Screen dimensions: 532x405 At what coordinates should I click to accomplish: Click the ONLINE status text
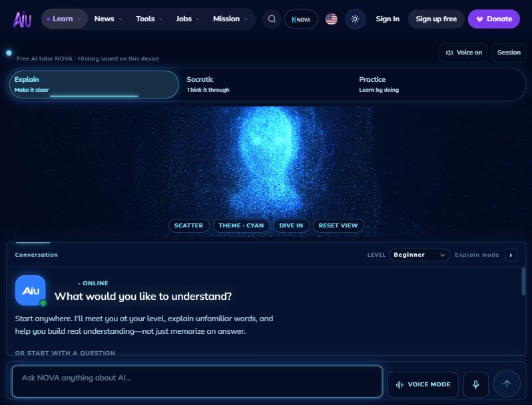point(95,283)
